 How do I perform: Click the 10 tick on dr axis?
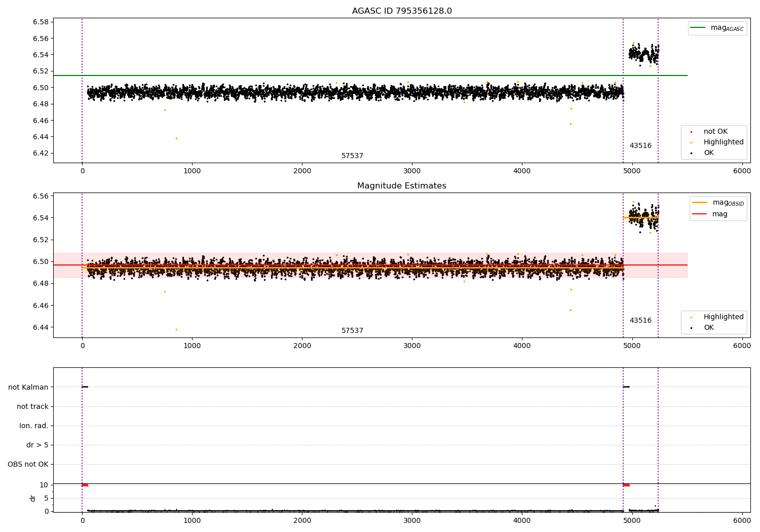pos(45,485)
